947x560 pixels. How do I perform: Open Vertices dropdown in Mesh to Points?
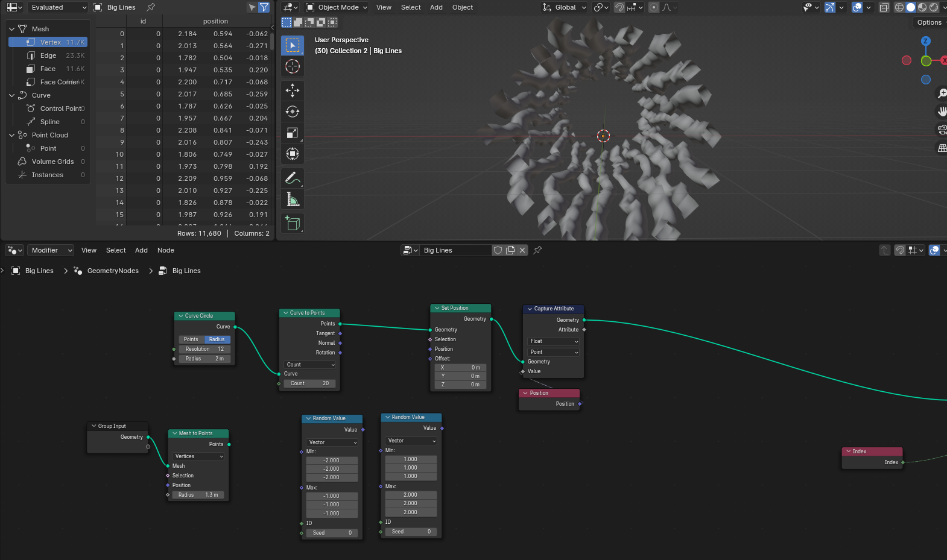198,456
